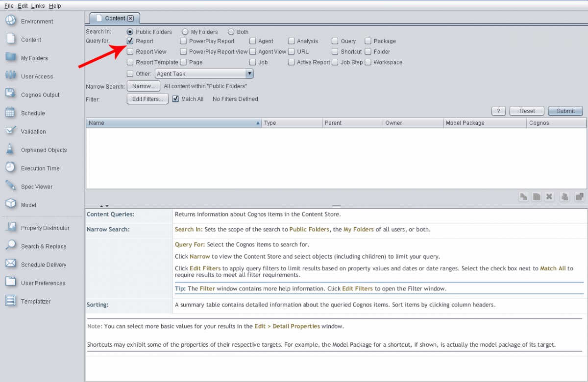The width and height of the screenshot is (588, 382).
Task: Check the PowerPlay Report checkbox
Action: [x=183, y=41]
